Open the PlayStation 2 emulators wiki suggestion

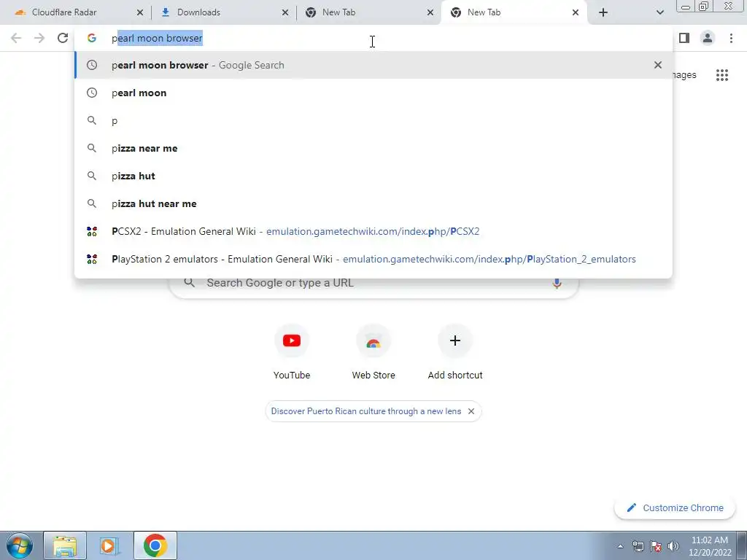pos(373,259)
